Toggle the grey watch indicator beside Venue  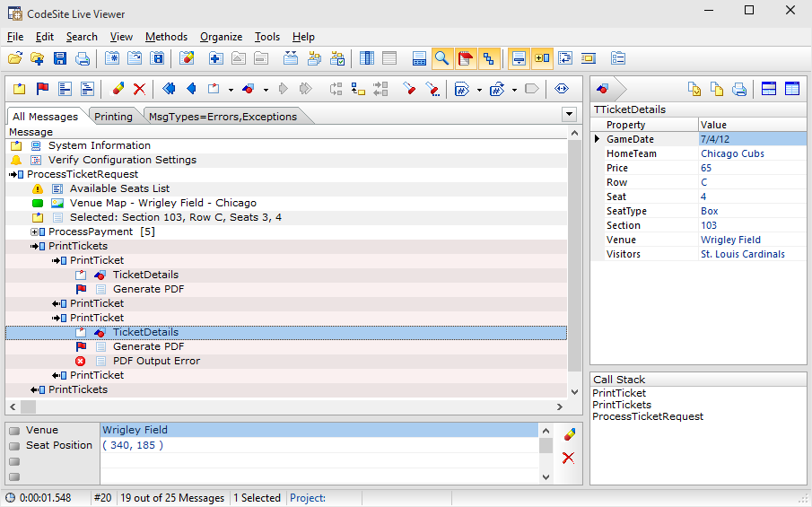(14, 431)
